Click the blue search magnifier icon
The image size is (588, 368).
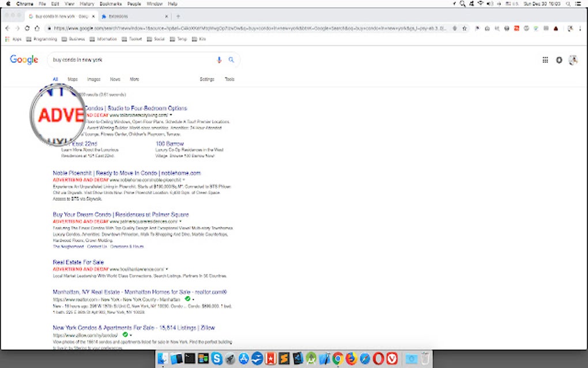click(231, 59)
